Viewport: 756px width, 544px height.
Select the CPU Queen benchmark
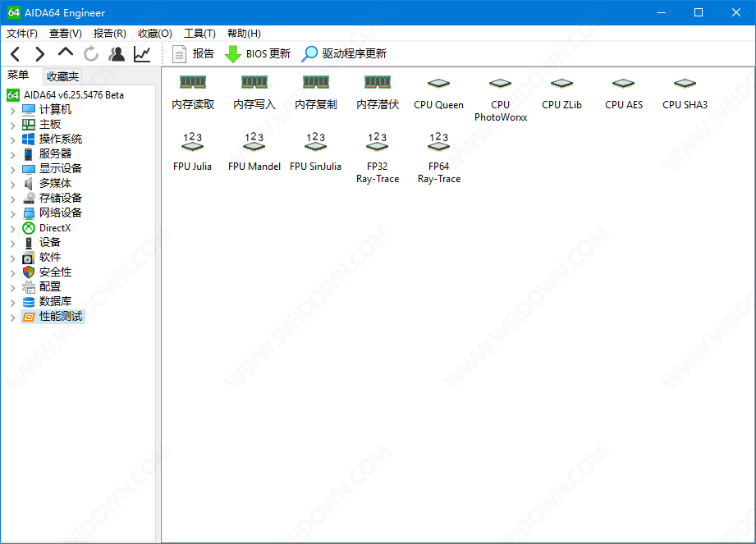click(439, 94)
